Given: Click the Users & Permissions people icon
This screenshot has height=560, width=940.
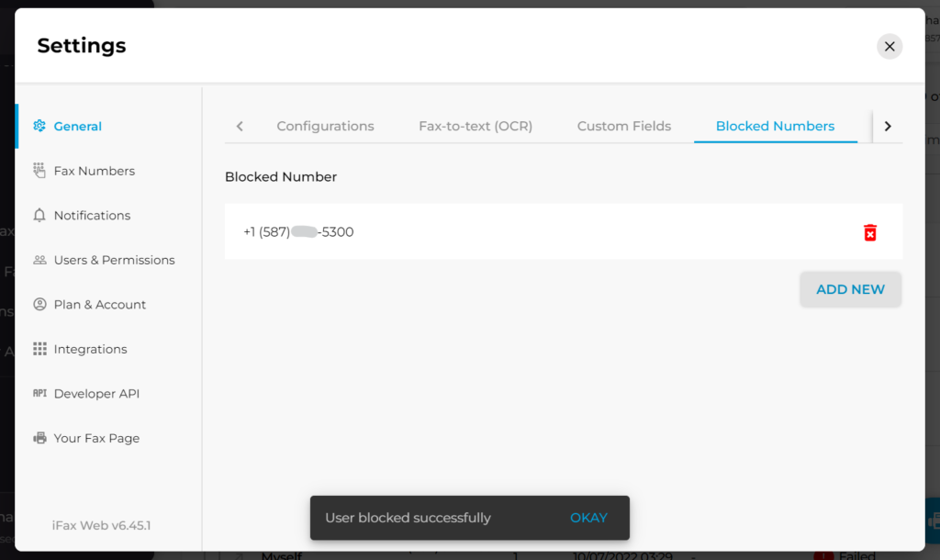Looking at the screenshot, I should pos(39,260).
